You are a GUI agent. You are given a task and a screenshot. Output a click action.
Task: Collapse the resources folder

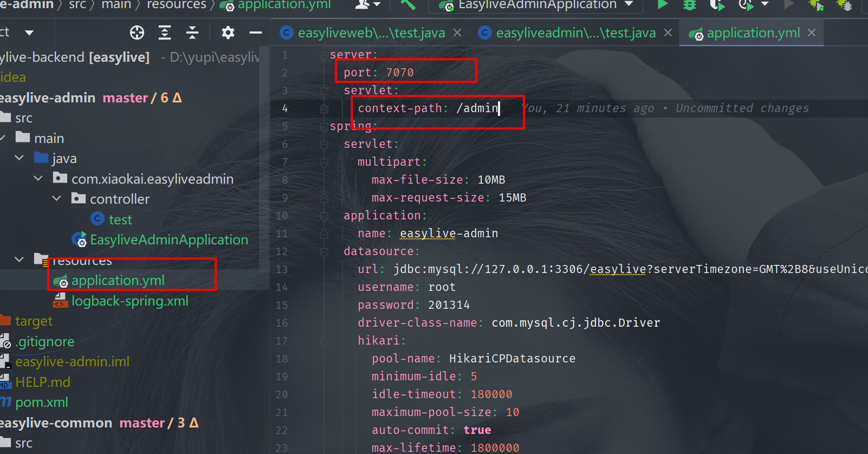20,260
